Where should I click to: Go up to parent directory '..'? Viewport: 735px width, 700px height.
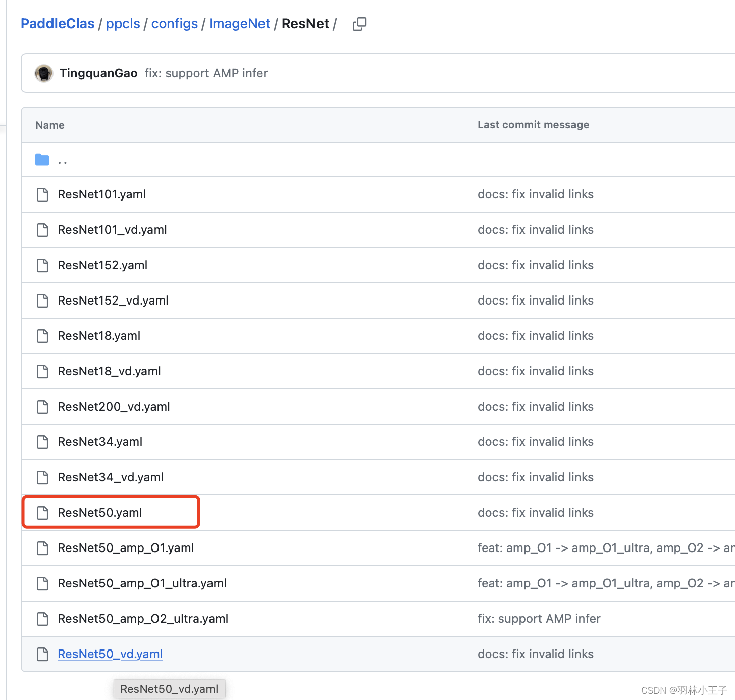coord(63,161)
